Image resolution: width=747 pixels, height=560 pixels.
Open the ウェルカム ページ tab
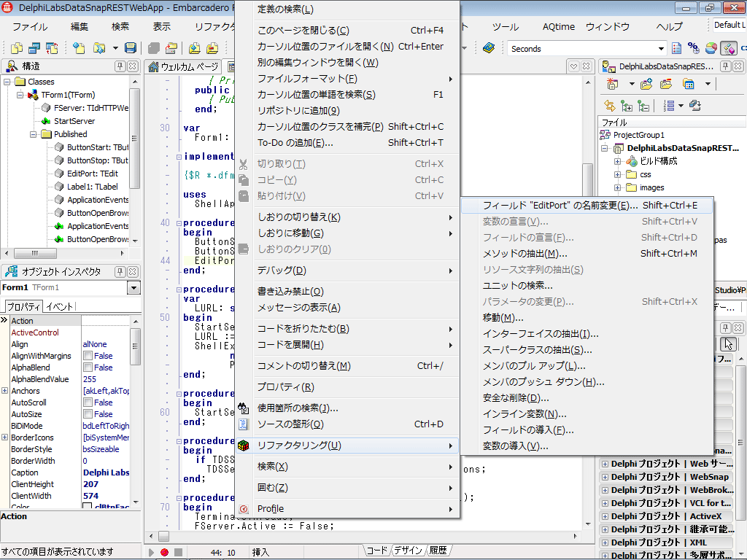[x=183, y=66]
